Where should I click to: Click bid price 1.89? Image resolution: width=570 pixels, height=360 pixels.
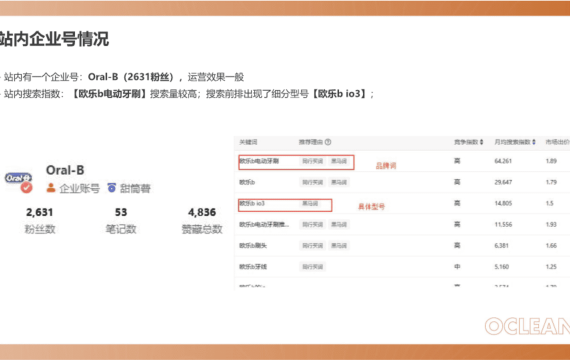pos(551,161)
